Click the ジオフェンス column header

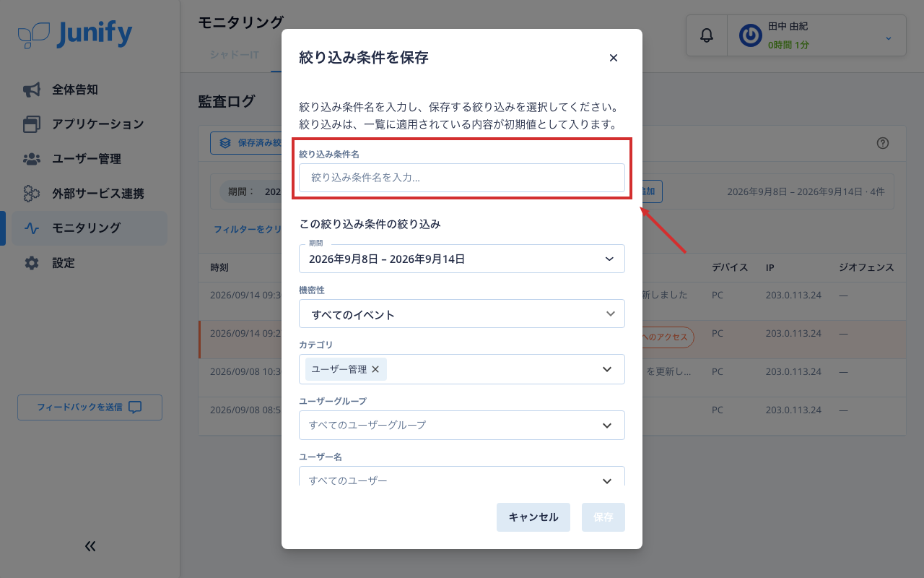coord(866,267)
